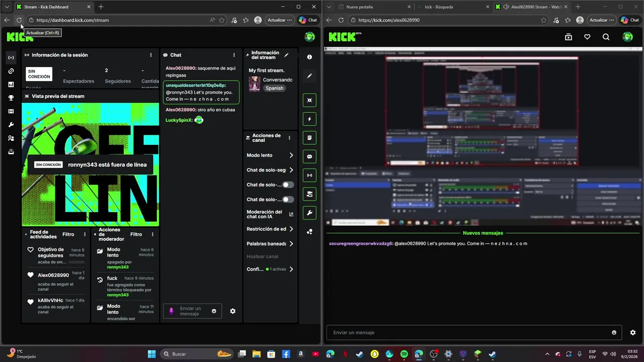Toggle the stream preview widget icon
The width and height of the screenshot is (644, 362).
click(309, 100)
